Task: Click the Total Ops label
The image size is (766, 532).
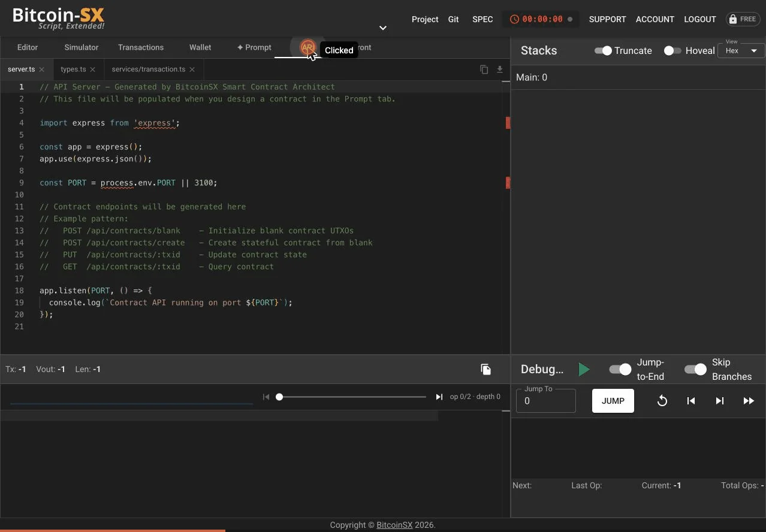Action: 742,485
